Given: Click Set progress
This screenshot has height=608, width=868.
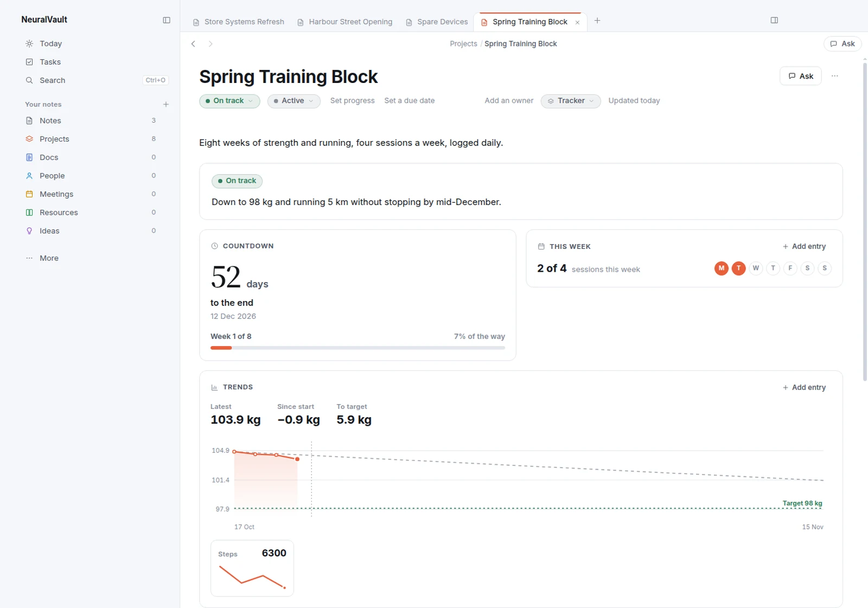Looking at the screenshot, I should [353, 101].
